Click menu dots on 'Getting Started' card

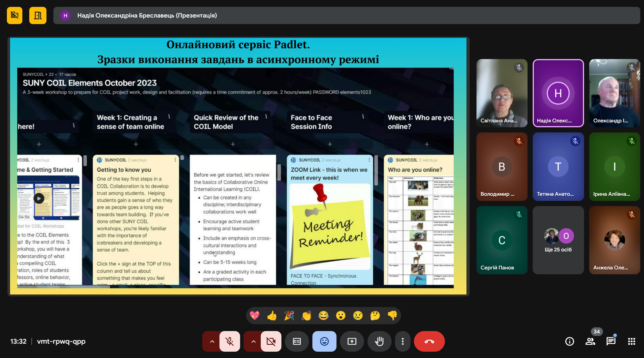tap(78, 160)
